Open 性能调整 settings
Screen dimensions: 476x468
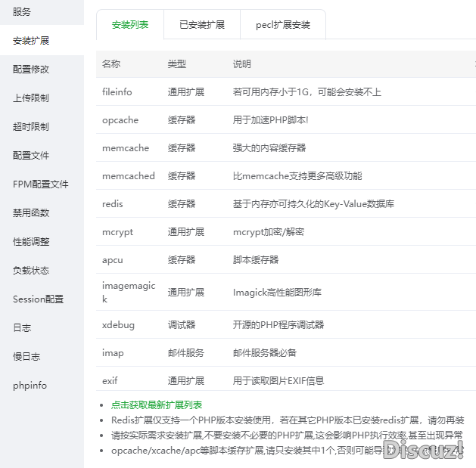click(31, 242)
